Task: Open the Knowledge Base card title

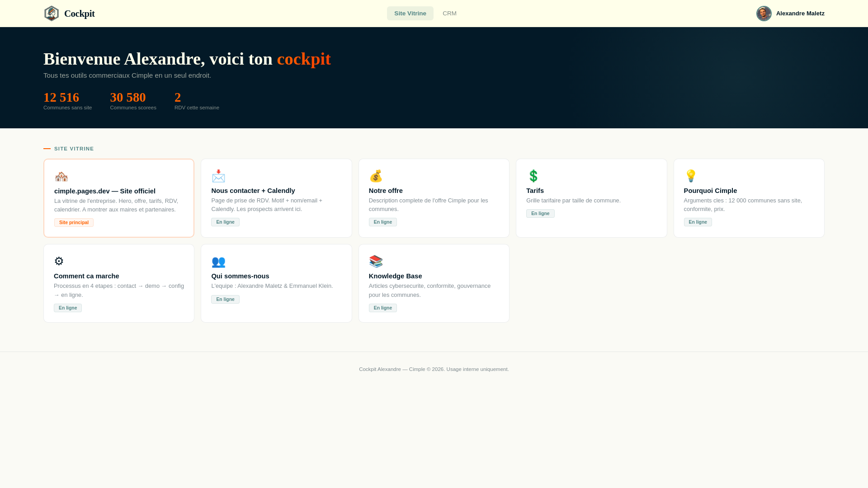Action: (x=395, y=276)
